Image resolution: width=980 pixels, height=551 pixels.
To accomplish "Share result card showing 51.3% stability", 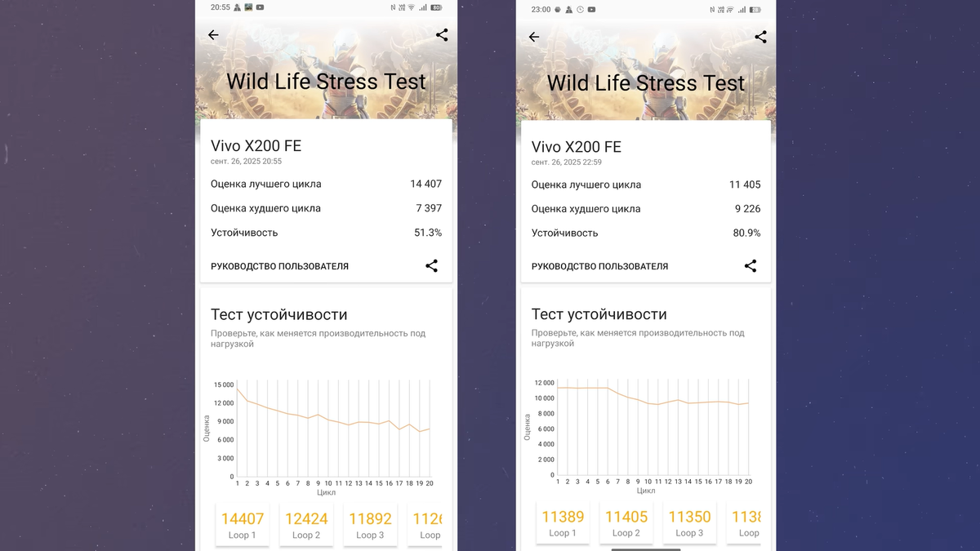I will pos(431,265).
